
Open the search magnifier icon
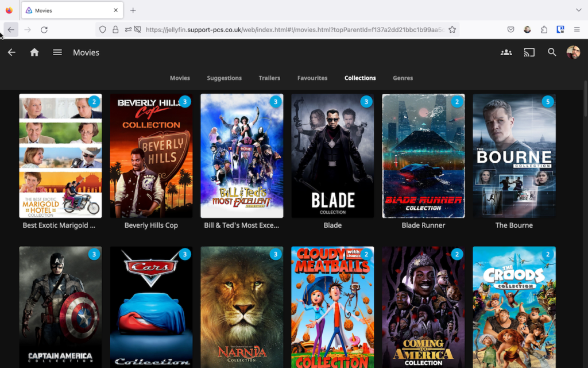552,52
